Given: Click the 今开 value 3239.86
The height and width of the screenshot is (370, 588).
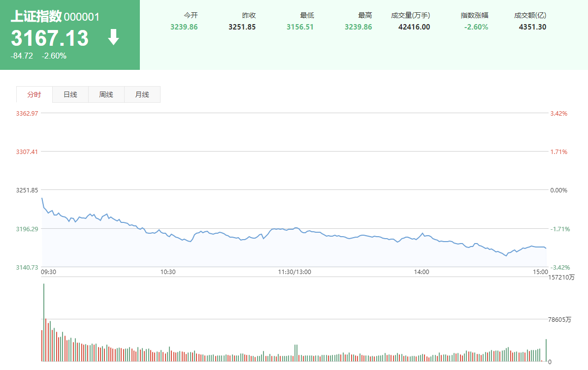Looking at the screenshot, I should (x=184, y=27).
